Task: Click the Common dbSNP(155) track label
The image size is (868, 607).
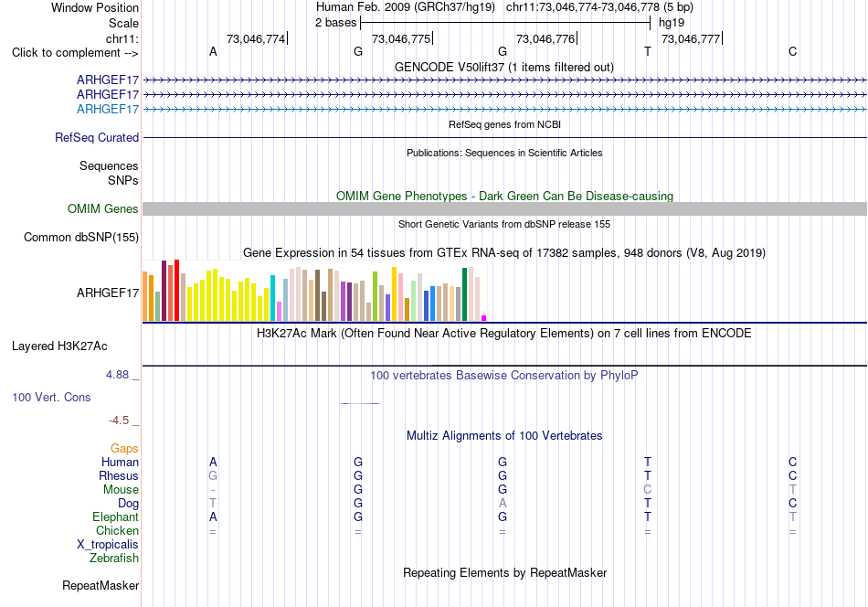Action: (x=81, y=237)
